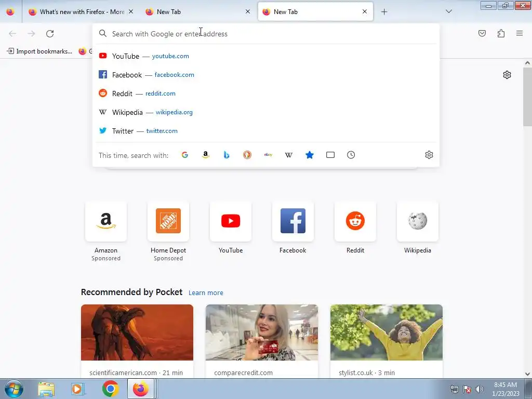This screenshot has height=399, width=532.
Task: Open Save to Pocket icon in toolbar
Action: [482, 33]
